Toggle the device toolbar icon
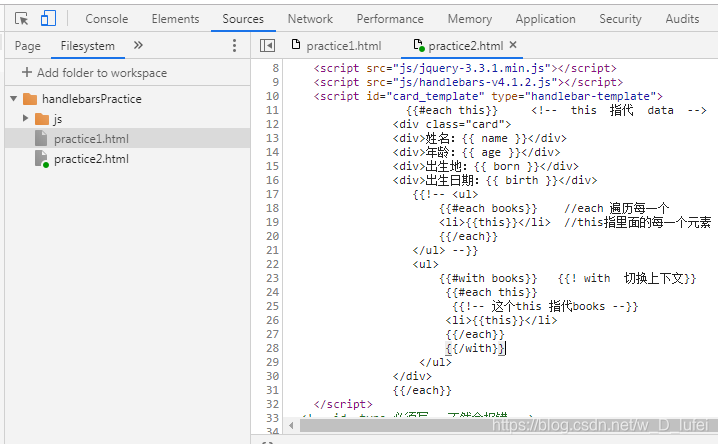This screenshot has width=718, height=444. tap(48, 19)
